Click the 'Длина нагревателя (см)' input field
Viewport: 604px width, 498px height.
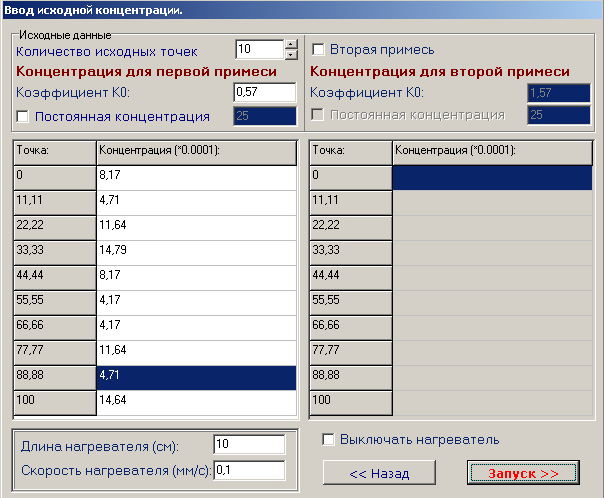(x=249, y=444)
